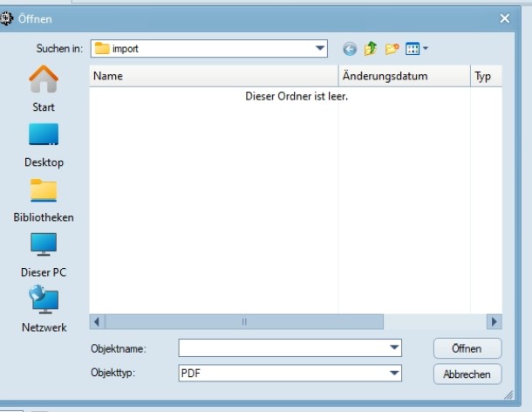Viewport: 532px width, 412px height.
Task: Click the Abbrechen button
Action: tap(467, 374)
